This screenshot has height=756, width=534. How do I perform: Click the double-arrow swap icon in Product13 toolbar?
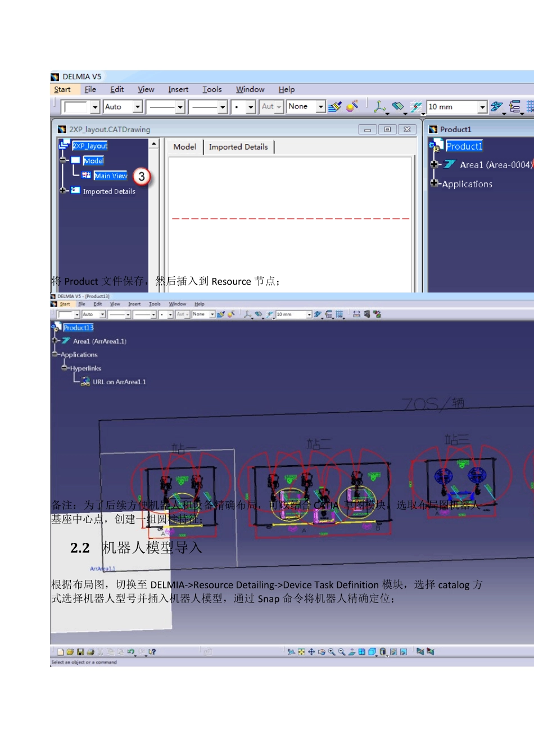(x=356, y=314)
